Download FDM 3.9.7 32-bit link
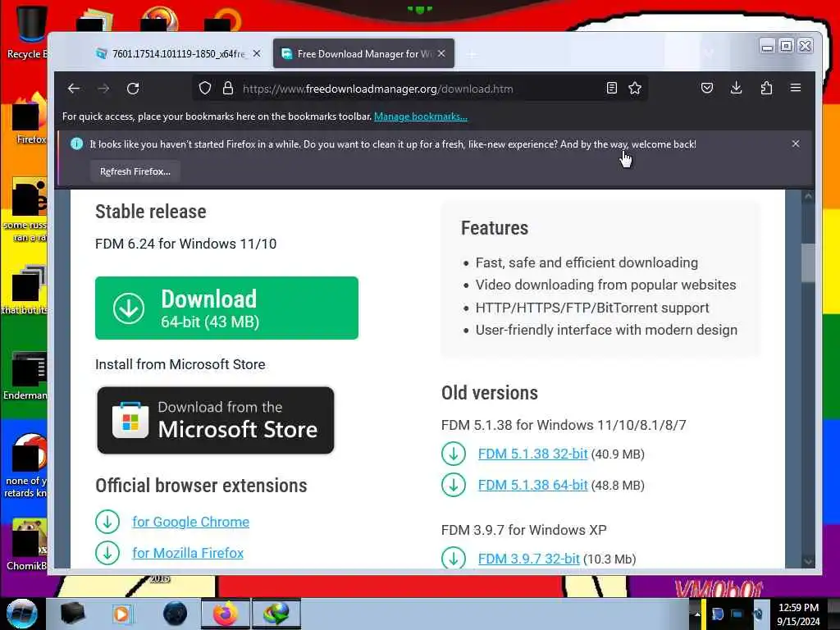Viewport: 840px width, 630px height. click(x=529, y=559)
